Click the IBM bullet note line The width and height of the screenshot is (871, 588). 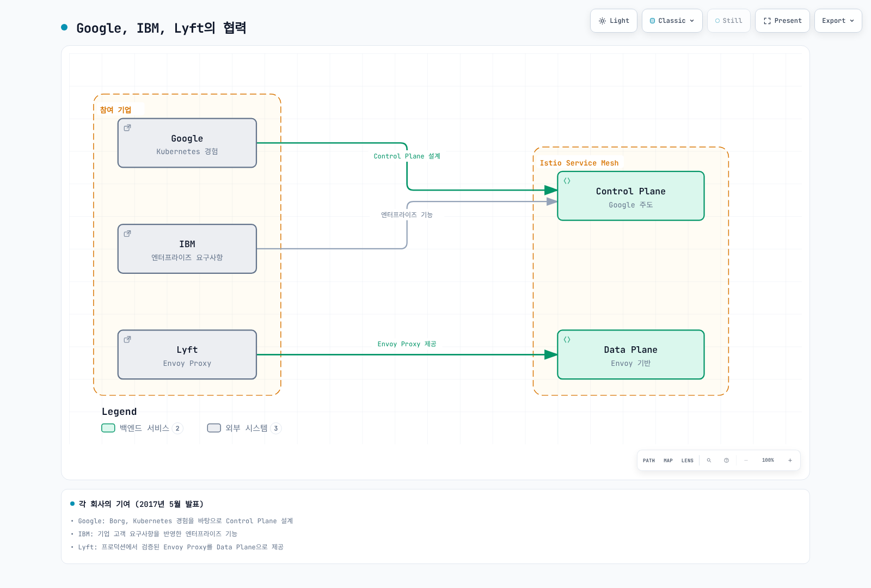point(157,534)
